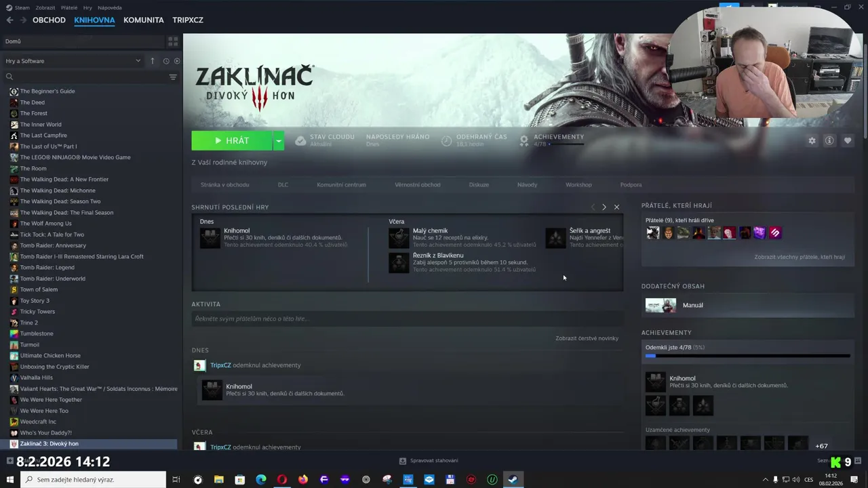Open the dropdown arrow beside Hrát
The image size is (868, 488).
(278, 141)
